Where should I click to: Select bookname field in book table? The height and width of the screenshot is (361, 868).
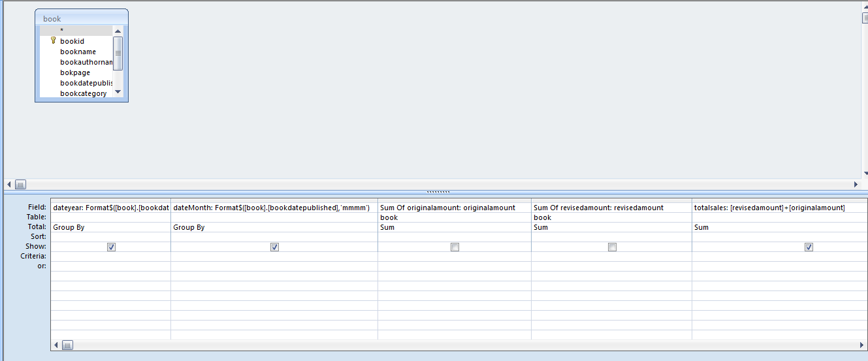(76, 52)
